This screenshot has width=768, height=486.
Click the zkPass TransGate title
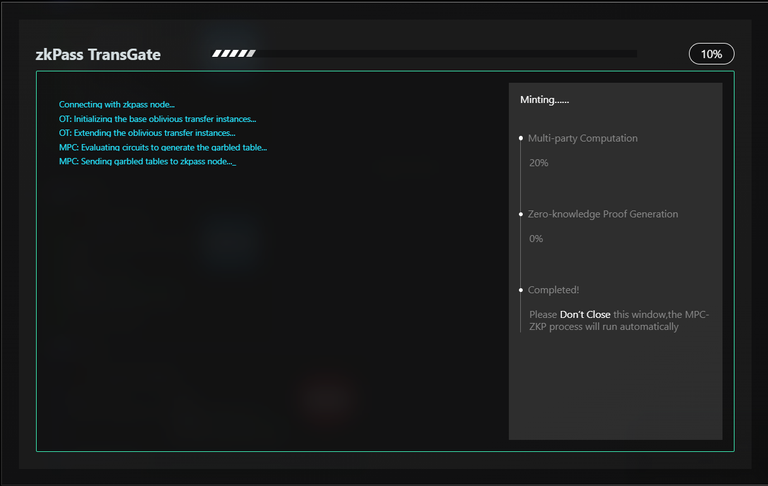click(98, 54)
